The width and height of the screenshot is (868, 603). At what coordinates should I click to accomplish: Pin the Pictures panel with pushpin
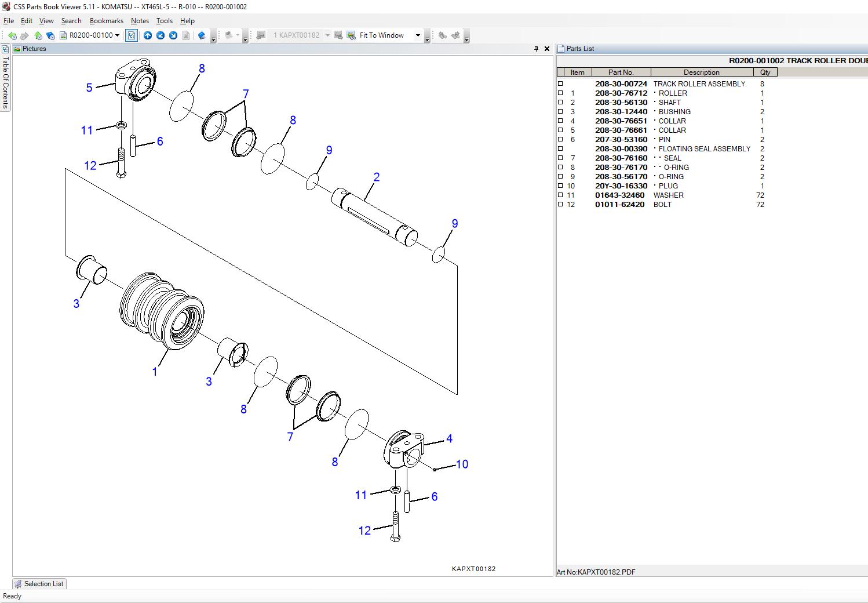pyautogui.click(x=536, y=49)
